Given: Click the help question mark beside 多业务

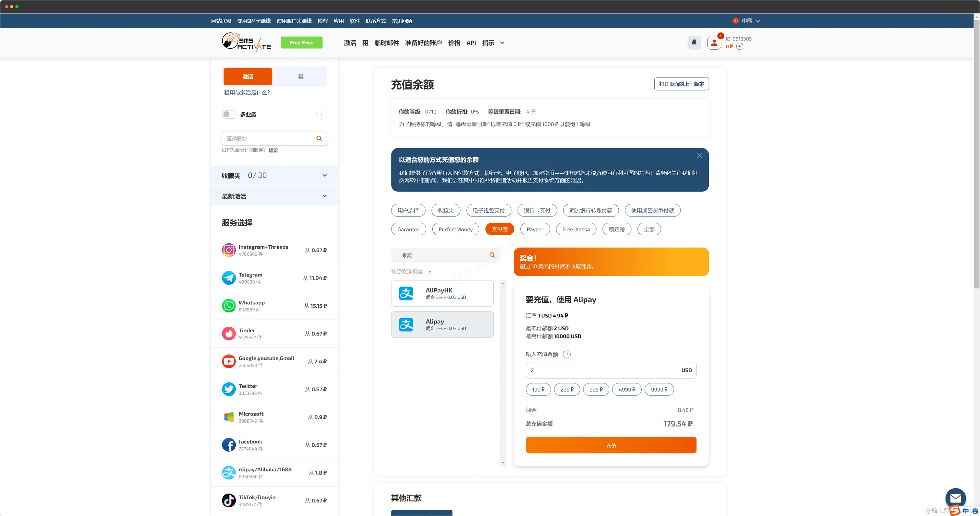Looking at the screenshot, I should (321, 114).
